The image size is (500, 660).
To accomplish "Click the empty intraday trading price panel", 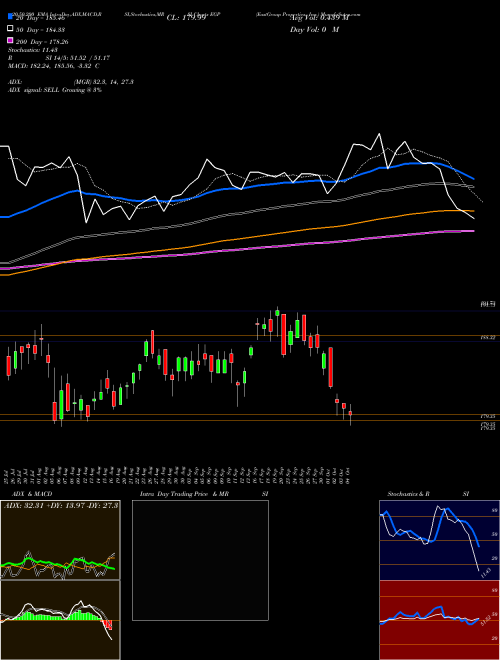I will [200, 560].
